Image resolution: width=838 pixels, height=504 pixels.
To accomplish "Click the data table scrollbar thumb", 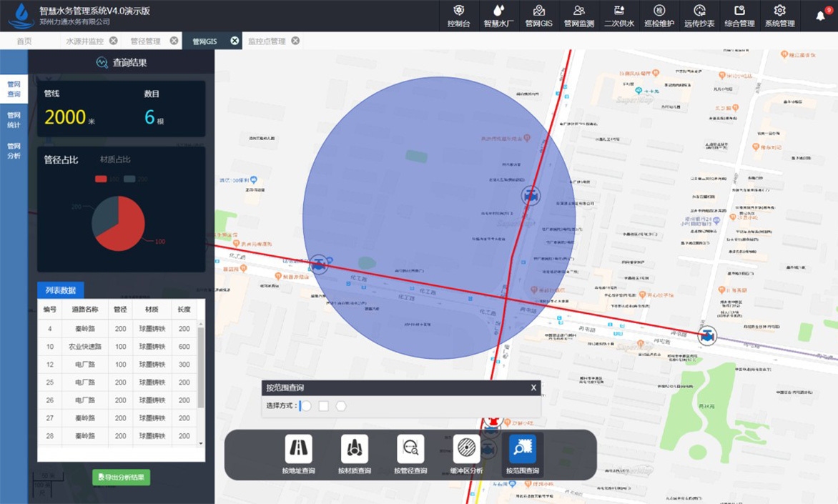I will pyautogui.click(x=201, y=367).
